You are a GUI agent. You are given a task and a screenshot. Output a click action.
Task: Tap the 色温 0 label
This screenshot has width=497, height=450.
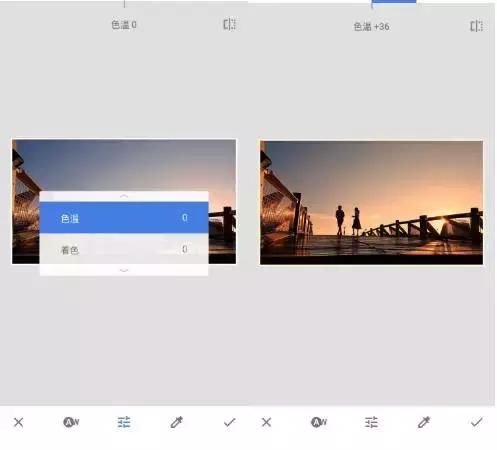(124, 25)
